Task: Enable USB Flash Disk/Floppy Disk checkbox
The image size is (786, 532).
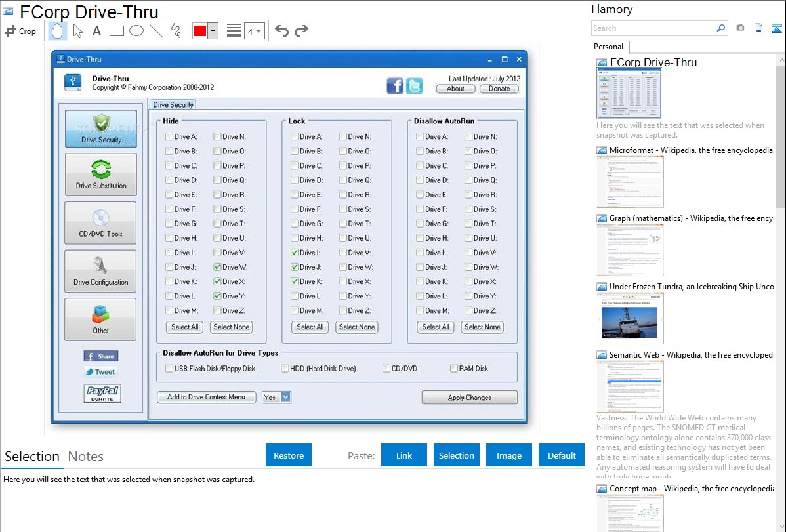Action: (169, 369)
